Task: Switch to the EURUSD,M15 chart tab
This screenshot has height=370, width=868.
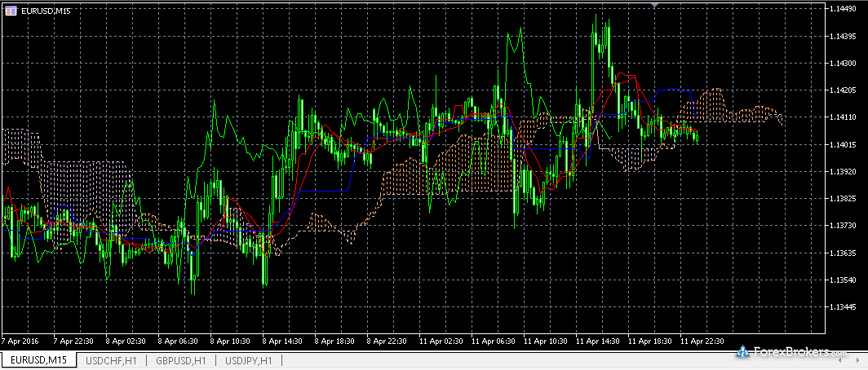Action: tap(38, 359)
